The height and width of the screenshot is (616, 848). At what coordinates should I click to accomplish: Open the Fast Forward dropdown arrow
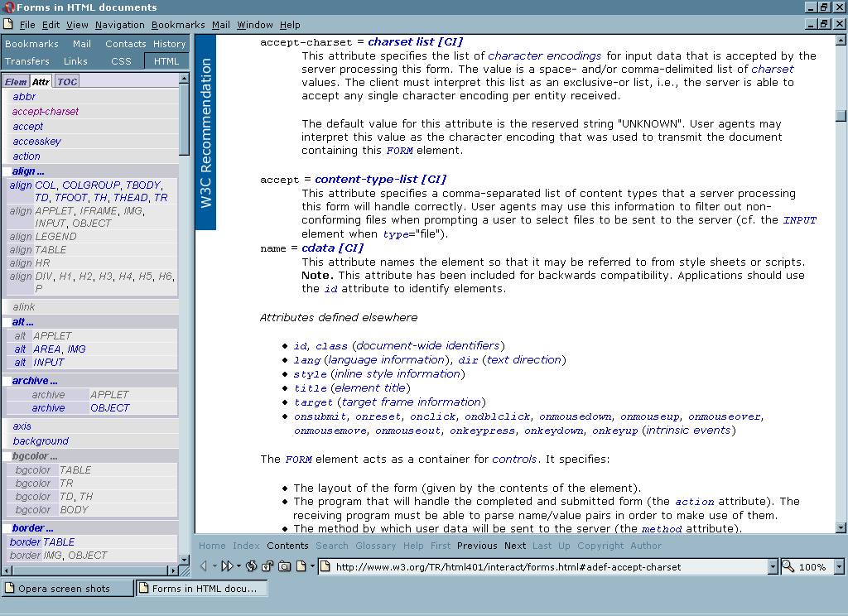[238, 567]
